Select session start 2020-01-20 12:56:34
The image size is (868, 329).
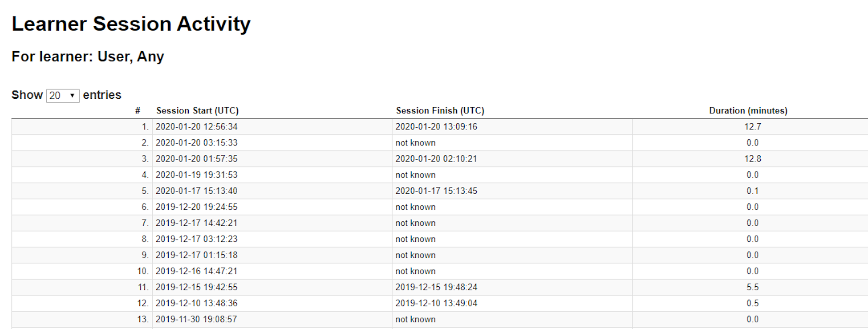(x=196, y=127)
